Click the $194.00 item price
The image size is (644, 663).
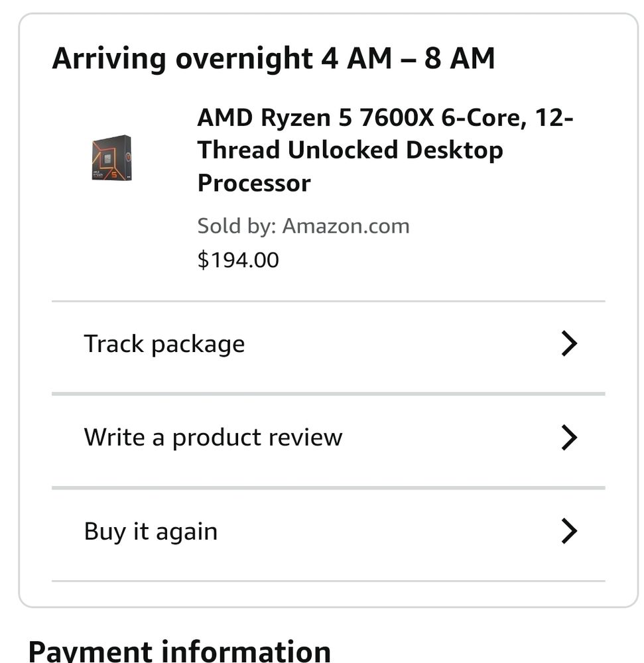point(238,260)
